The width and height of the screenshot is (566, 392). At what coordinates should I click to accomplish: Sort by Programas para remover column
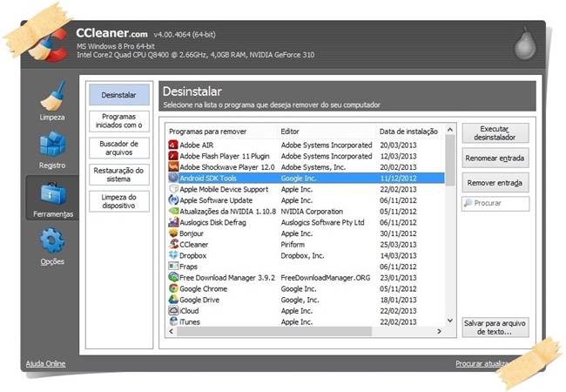[x=221, y=132]
